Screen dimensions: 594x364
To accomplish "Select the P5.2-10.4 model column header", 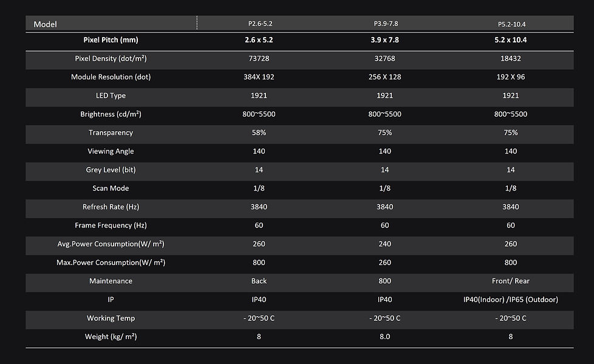I will coord(511,24).
